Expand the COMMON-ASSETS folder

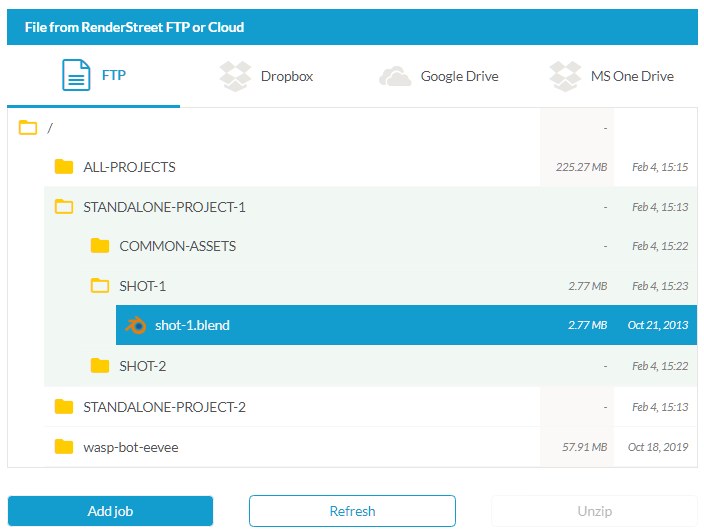pyautogui.click(x=100, y=246)
